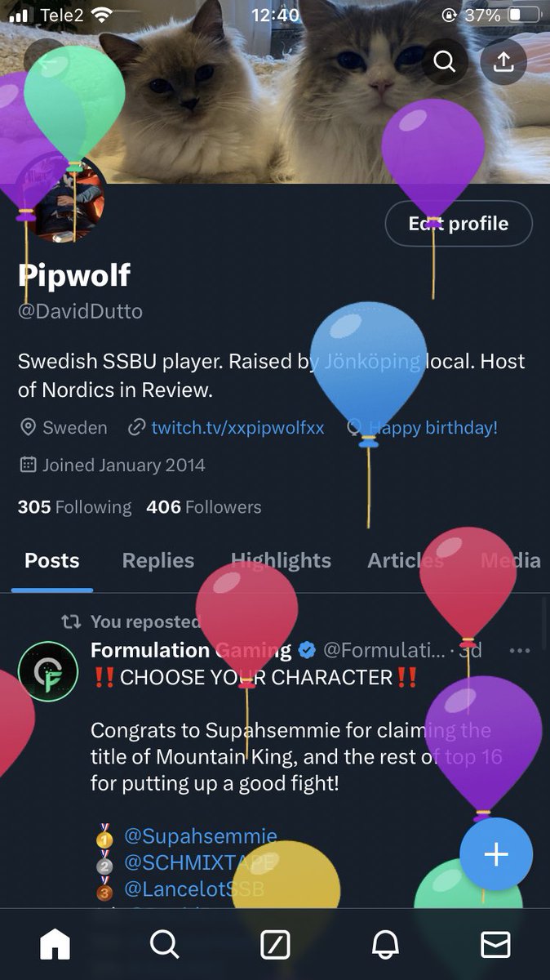
Task: Go to Home in the bottom navigation
Action: tap(55, 944)
